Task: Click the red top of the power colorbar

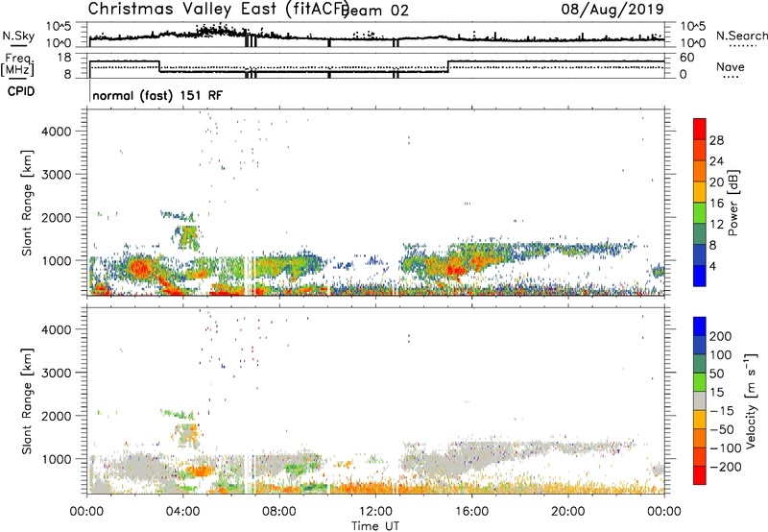Action: [700, 130]
